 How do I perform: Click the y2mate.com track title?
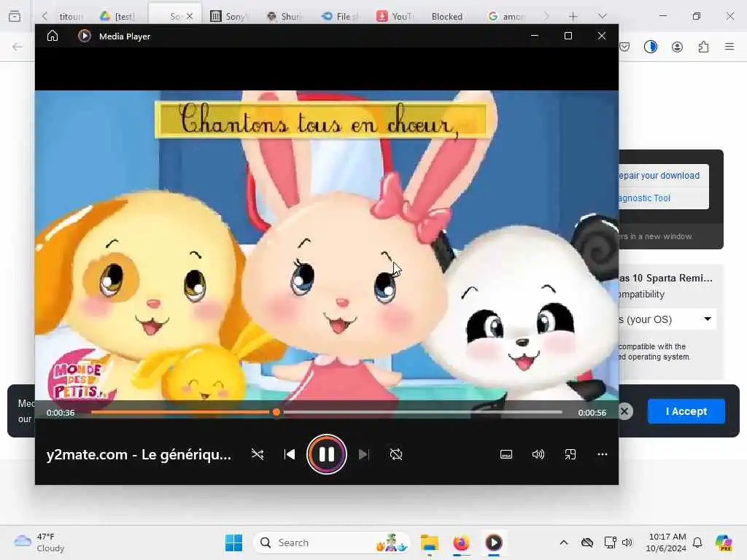[x=139, y=454]
